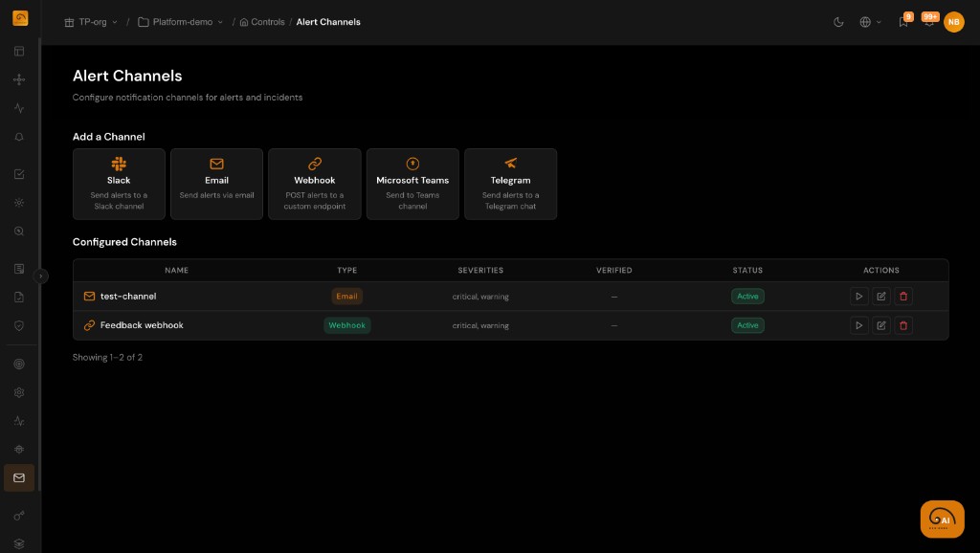Open the dashboard icon at sidebar top

point(19,51)
